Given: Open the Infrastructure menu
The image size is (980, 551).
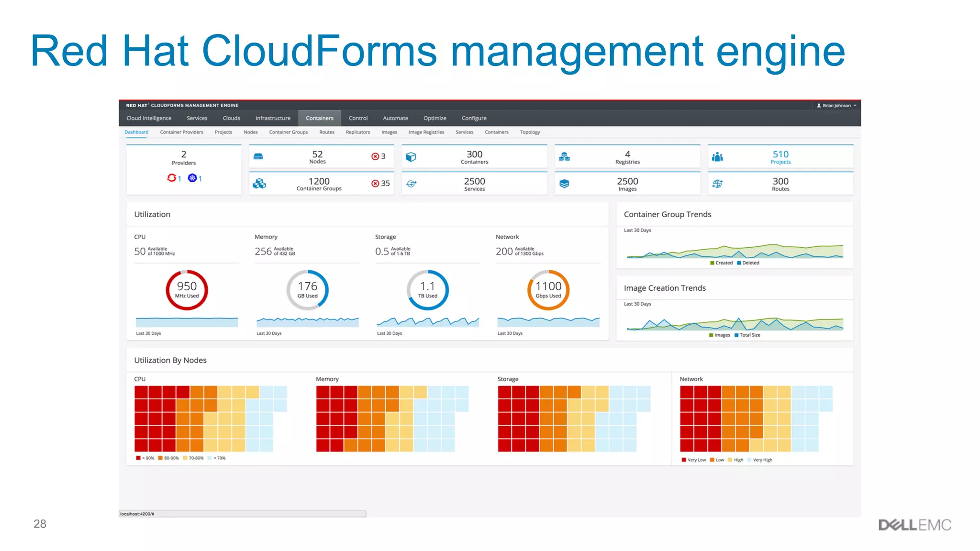Looking at the screenshot, I should pyautogui.click(x=273, y=118).
